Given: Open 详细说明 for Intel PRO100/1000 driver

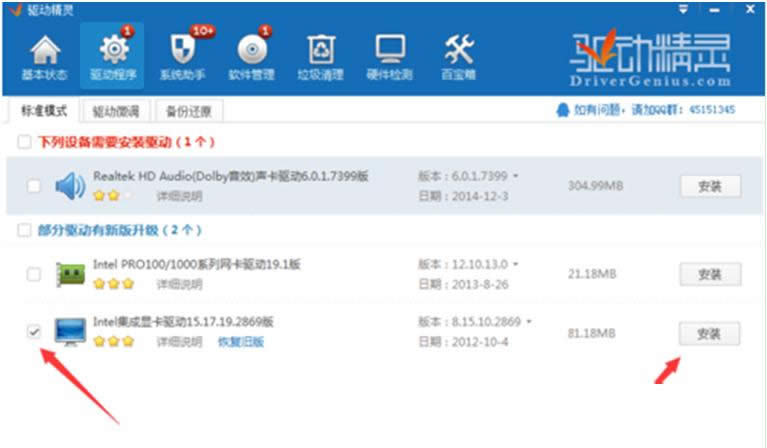Looking at the screenshot, I should pyautogui.click(x=179, y=284).
